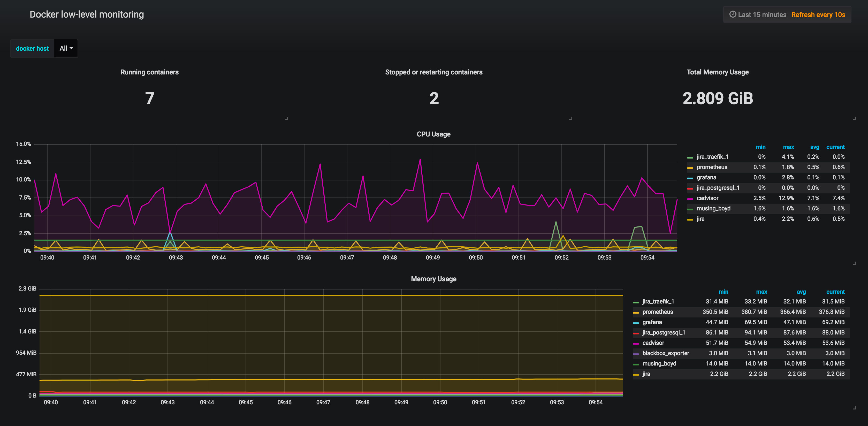Click resize handle of Running containers panel
868x426 pixels.
(286, 118)
